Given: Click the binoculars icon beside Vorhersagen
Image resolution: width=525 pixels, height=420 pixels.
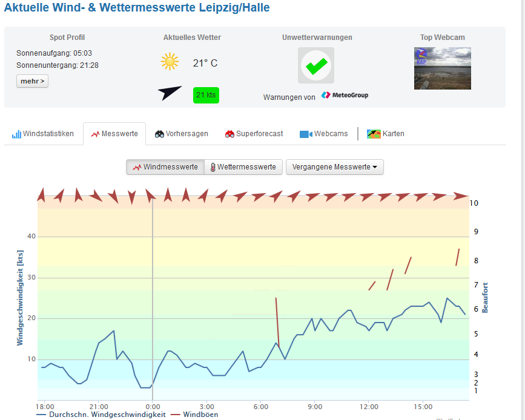Looking at the screenshot, I should click(x=160, y=134).
